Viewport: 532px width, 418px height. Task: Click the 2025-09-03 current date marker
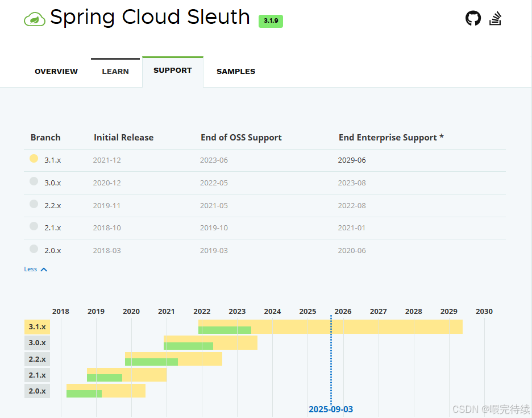point(331,409)
